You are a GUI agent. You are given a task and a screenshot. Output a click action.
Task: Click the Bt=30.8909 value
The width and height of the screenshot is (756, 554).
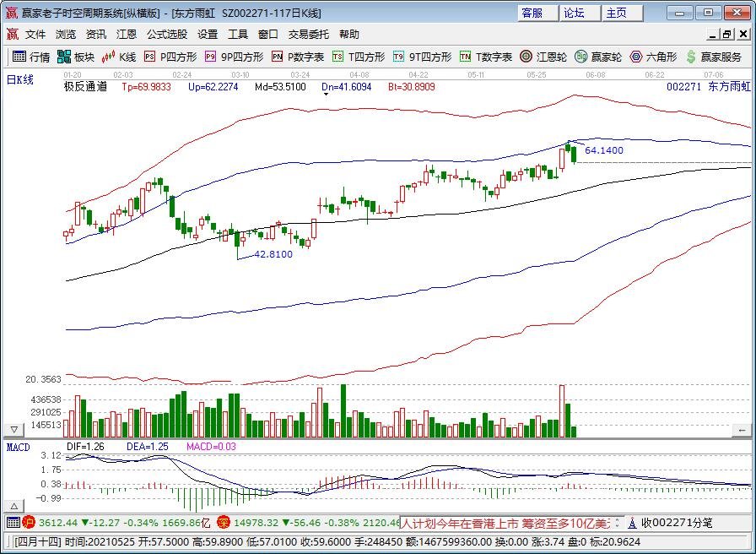click(x=411, y=87)
